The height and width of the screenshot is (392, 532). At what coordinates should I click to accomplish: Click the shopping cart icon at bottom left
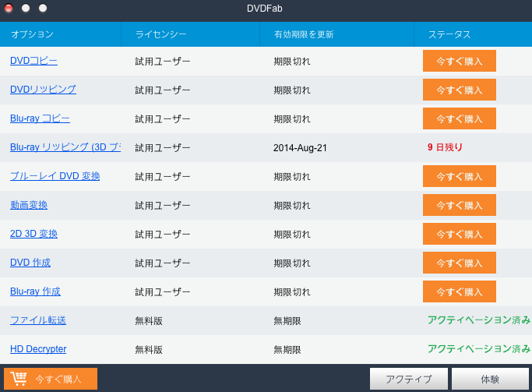tap(19, 379)
